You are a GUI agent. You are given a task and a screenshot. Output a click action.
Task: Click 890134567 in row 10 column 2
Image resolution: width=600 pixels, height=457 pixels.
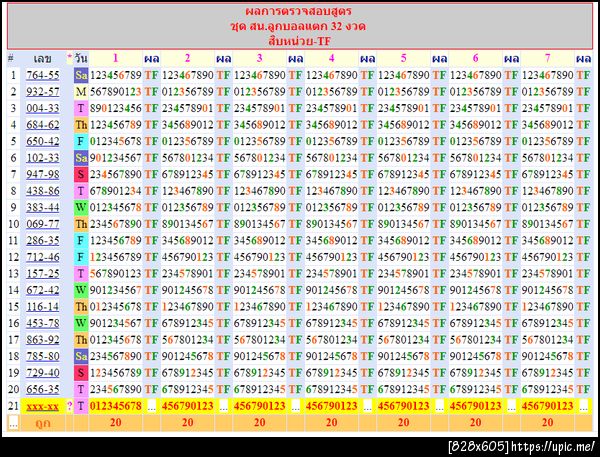click(x=188, y=224)
